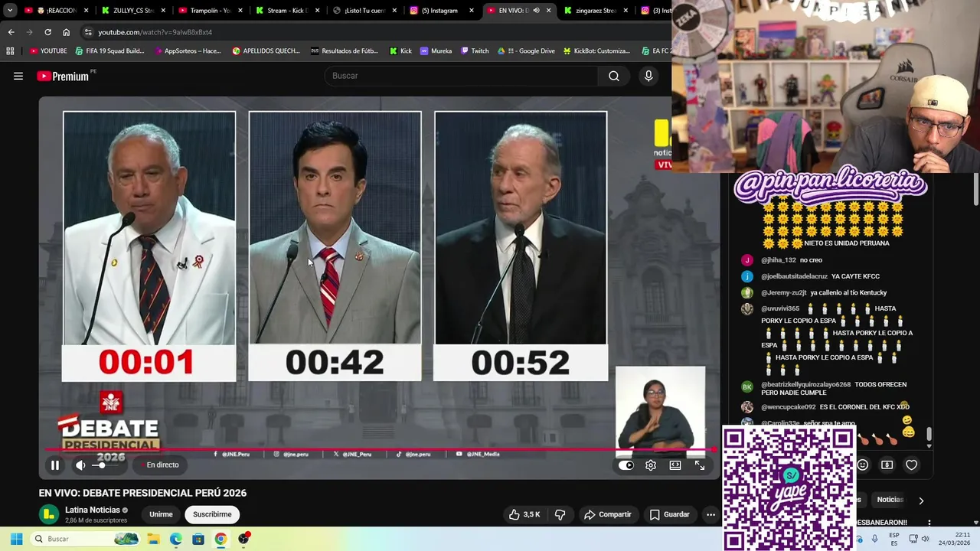Save the video using 'Guardar'
The height and width of the screenshot is (551, 980).
click(670, 514)
